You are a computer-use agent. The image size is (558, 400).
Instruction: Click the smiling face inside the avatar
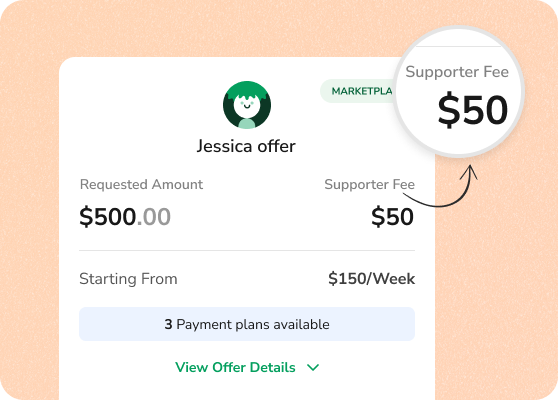click(247, 104)
